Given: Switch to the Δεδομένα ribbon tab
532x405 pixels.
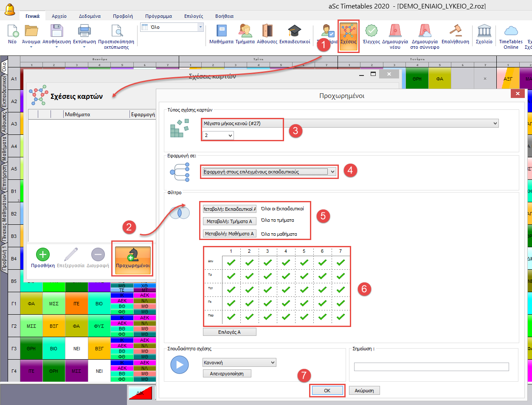Looking at the screenshot, I should [90, 16].
